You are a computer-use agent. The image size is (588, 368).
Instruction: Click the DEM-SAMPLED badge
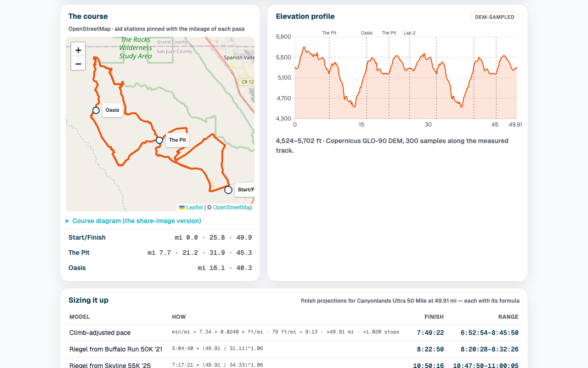pyautogui.click(x=495, y=17)
